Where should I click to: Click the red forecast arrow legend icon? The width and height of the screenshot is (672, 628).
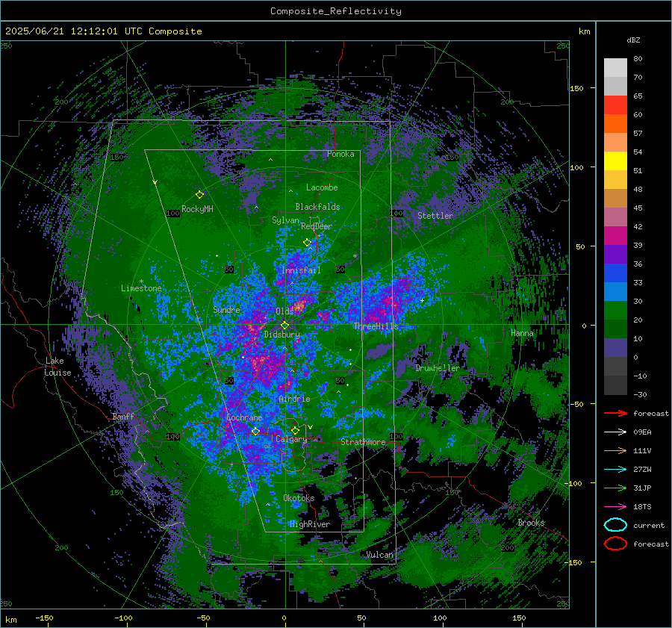coord(615,413)
